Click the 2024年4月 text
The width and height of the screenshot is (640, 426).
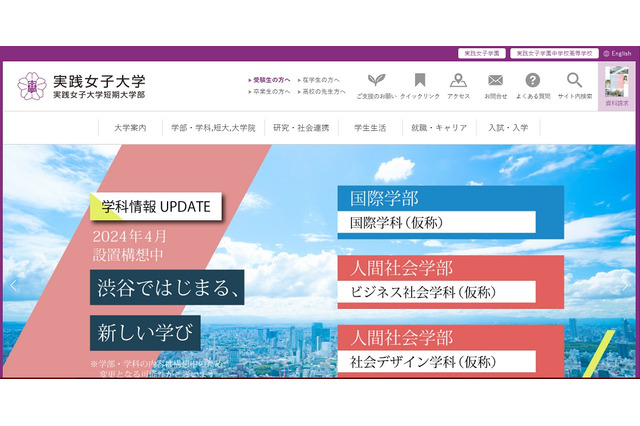(x=130, y=236)
